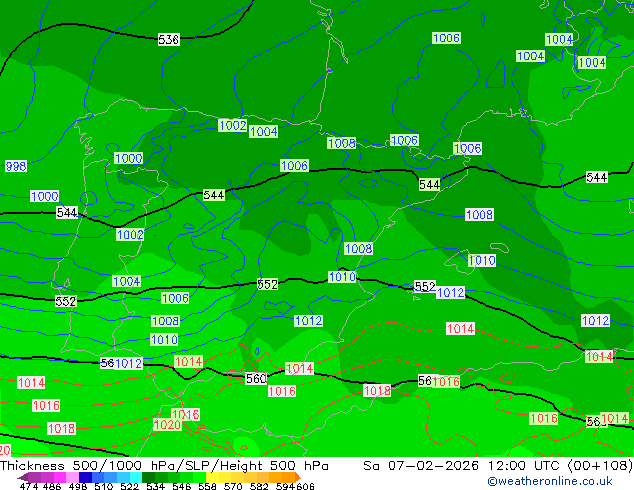
Task: Click the darkest green legend swatch above 534
Action: [x=146, y=477]
